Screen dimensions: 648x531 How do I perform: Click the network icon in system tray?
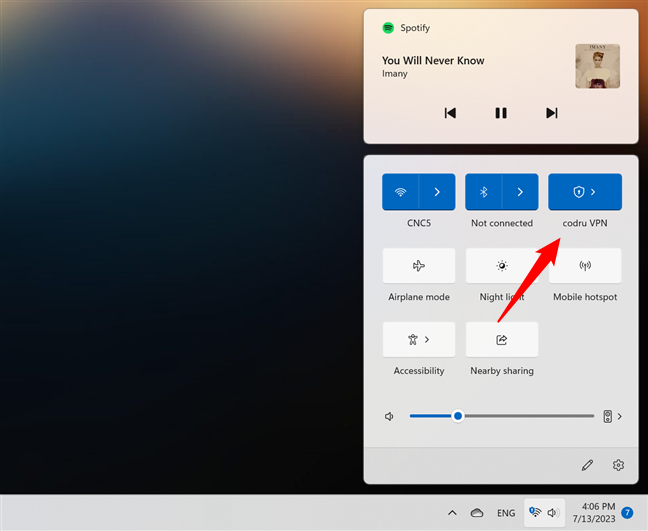(x=535, y=512)
